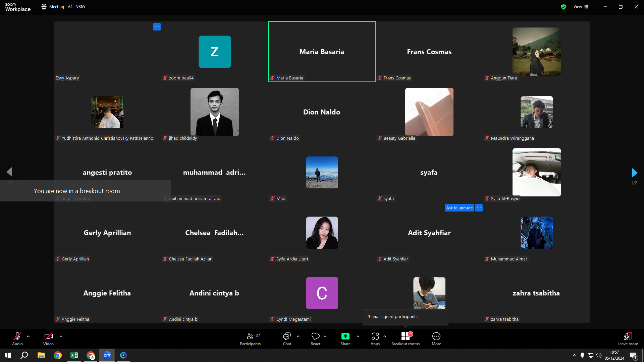Open taskbar clock showing 18:57
The width and height of the screenshot is (644, 362).
click(614, 355)
